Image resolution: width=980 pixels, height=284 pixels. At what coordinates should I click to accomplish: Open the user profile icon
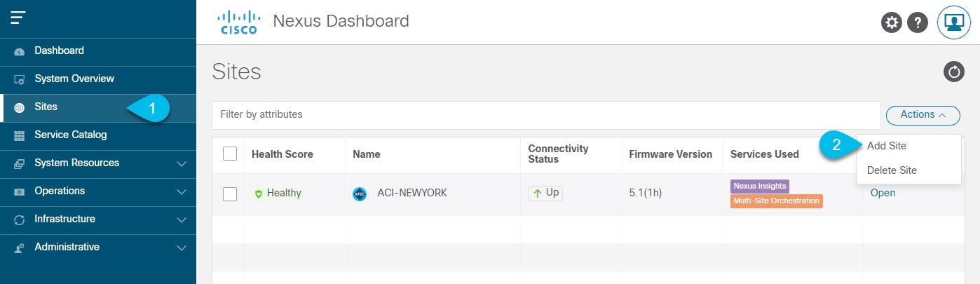pyautogui.click(x=953, y=22)
